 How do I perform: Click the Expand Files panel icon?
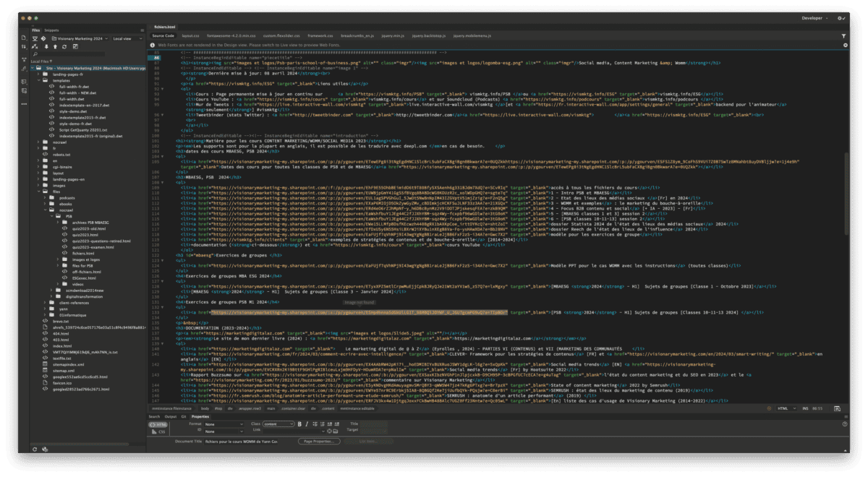point(74,46)
